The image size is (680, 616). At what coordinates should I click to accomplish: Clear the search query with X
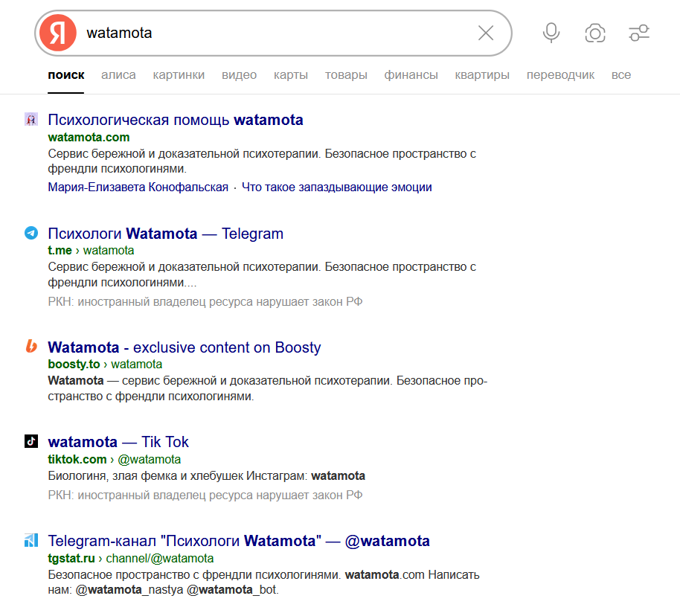[x=485, y=33]
